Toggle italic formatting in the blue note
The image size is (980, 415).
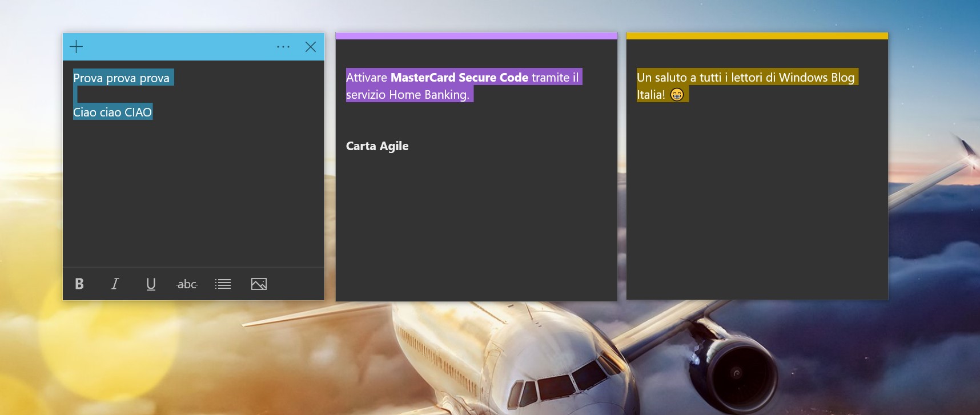click(115, 284)
